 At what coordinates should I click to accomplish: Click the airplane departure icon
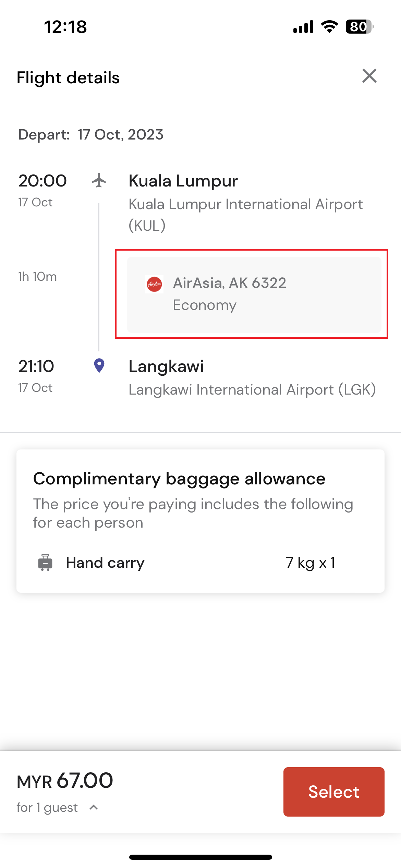coord(99,180)
